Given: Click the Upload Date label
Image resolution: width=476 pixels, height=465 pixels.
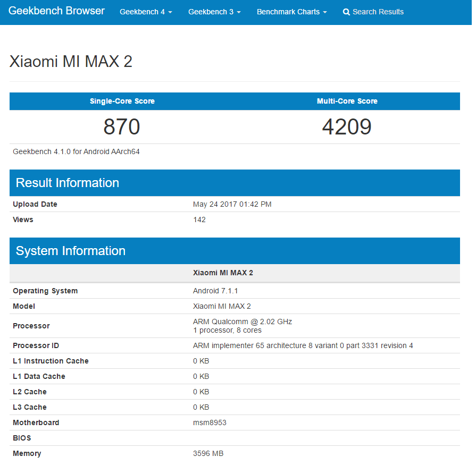Looking at the screenshot, I should (x=35, y=204).
